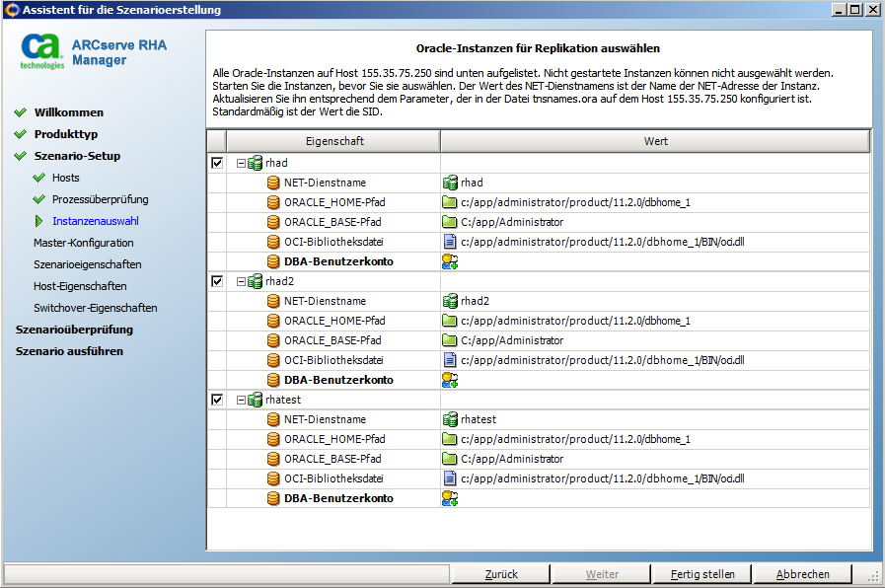Click the Abbrechen button
Screen dimensions: 885x588
[802, 574]
